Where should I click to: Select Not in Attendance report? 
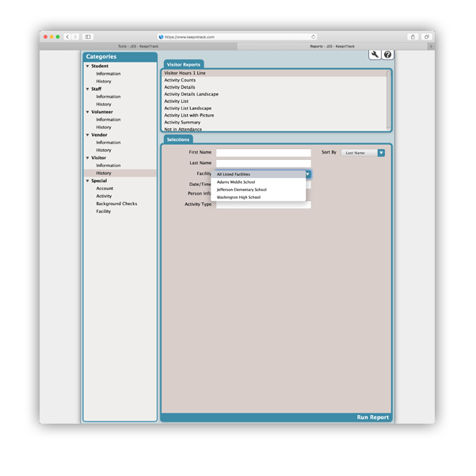pyautogui.click(x=274, y=129)
